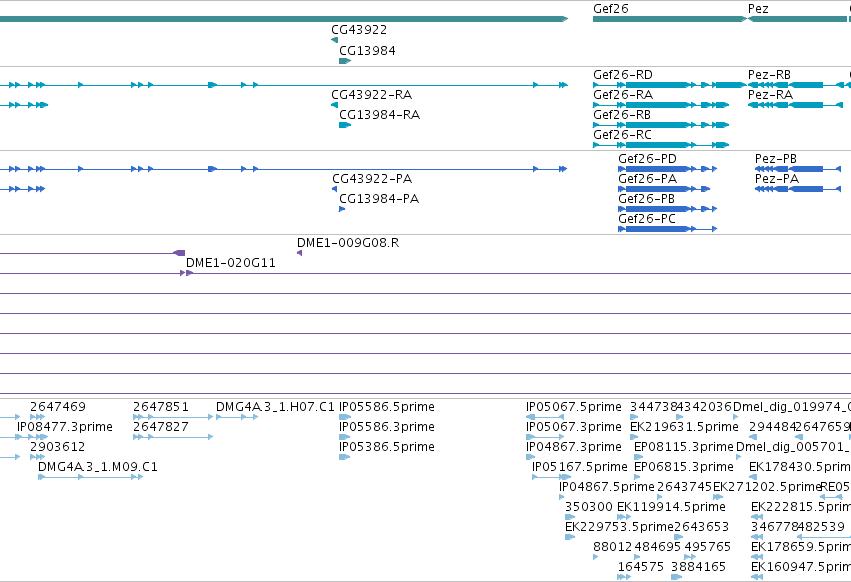The image size is (851, 582).
Task: Select the Gef26-RD transcript
Action: [x=670, y=85]
